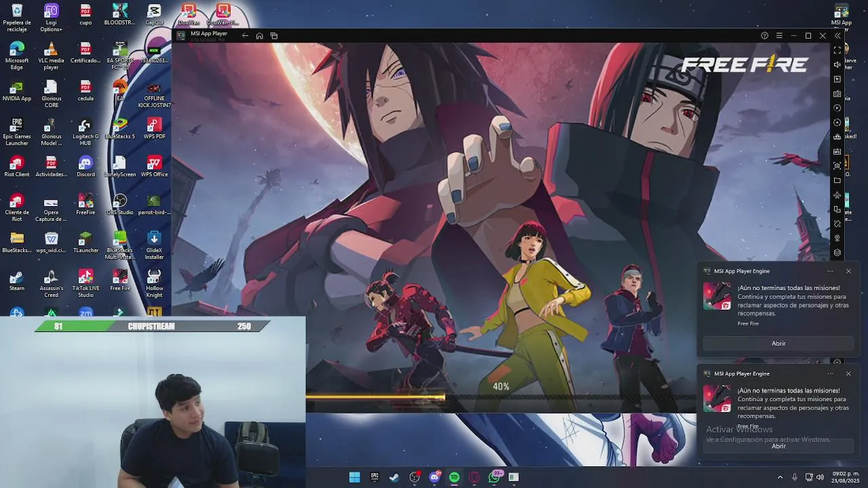Image resolution: width=868 pixels, height=488 pixels.
Task: Open MSI App Player help icon
Action: (x=764, y=36)
